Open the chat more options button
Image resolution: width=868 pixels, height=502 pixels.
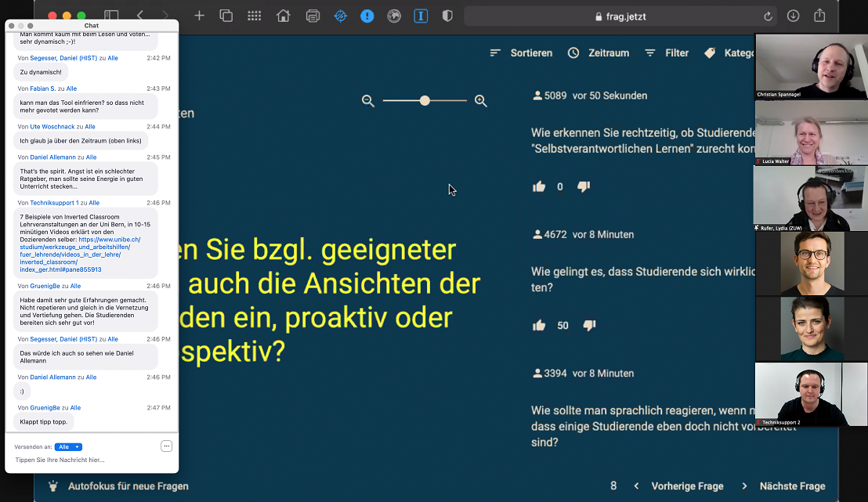click(166, 446)
